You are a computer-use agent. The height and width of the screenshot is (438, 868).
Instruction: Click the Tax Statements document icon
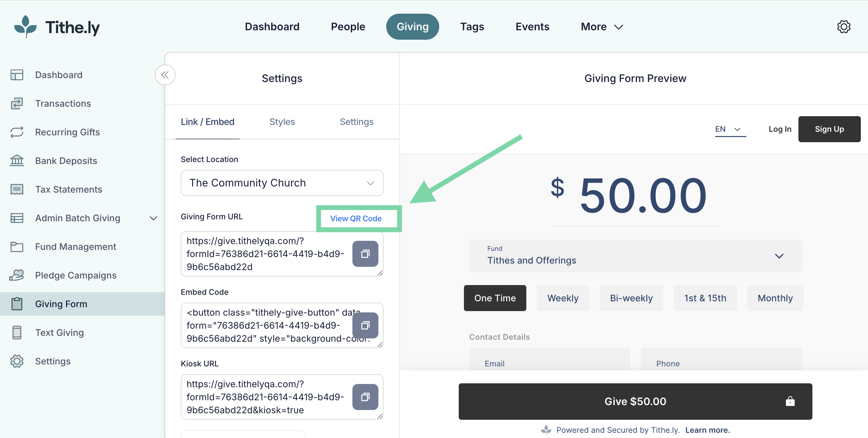pos(17,189)
